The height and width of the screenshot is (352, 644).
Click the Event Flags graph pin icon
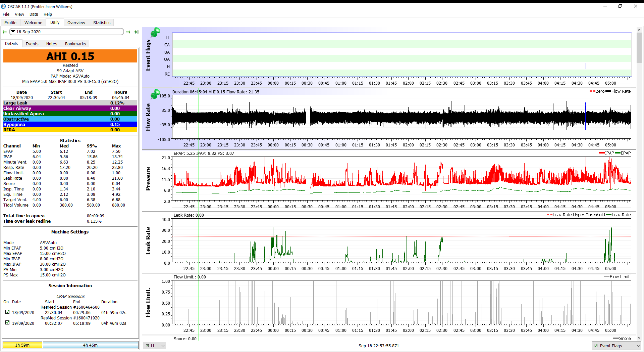point(155,32)
